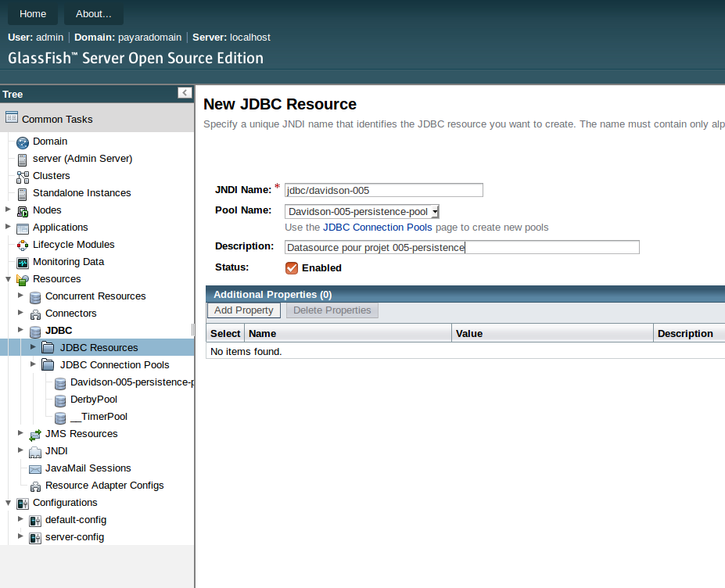725x588 pixels.
Task: Click the JNDI icon
Action: point(35,452)
